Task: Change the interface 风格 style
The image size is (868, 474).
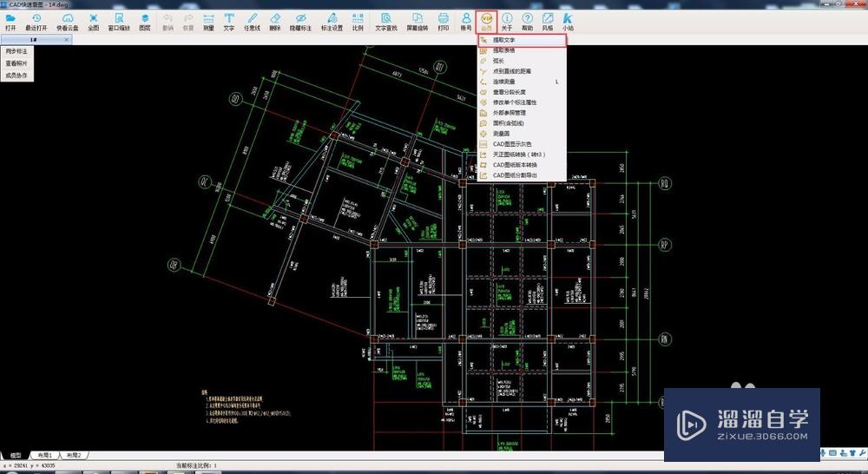Action: (x=548, y=23)
